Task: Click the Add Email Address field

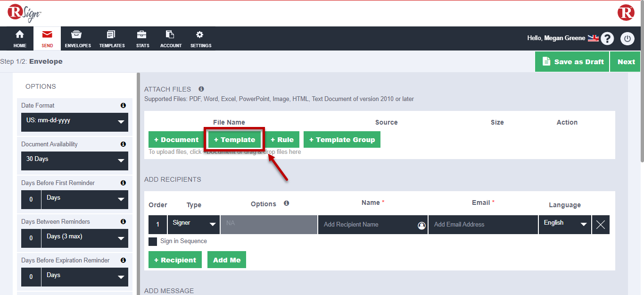Action: pos(483,225)
